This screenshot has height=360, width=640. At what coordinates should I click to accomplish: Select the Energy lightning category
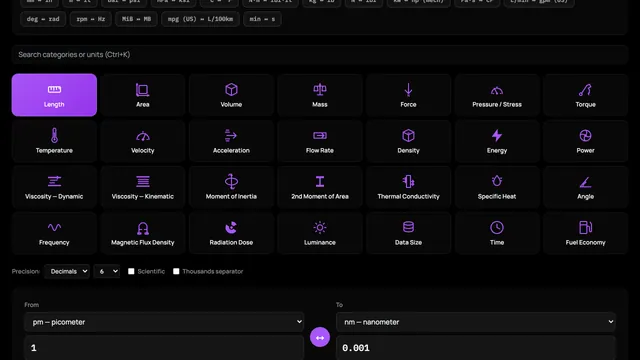[497, 141]
